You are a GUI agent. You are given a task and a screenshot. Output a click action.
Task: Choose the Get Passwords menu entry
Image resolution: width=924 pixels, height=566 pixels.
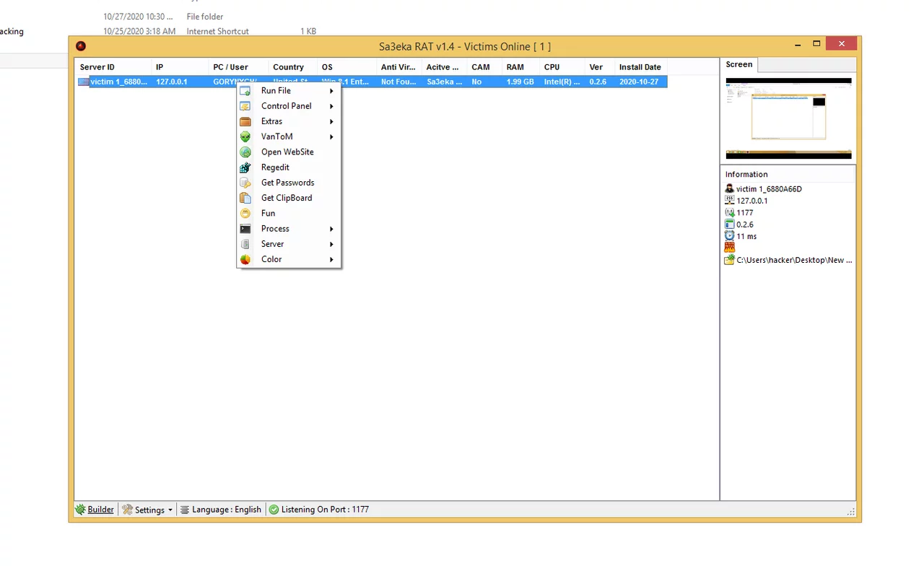287,183
